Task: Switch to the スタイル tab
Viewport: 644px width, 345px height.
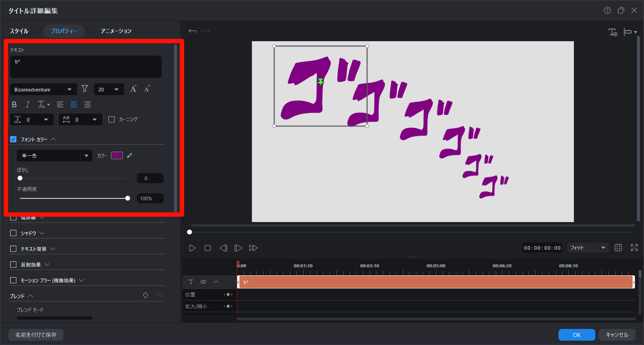Action: pos(19,31)
